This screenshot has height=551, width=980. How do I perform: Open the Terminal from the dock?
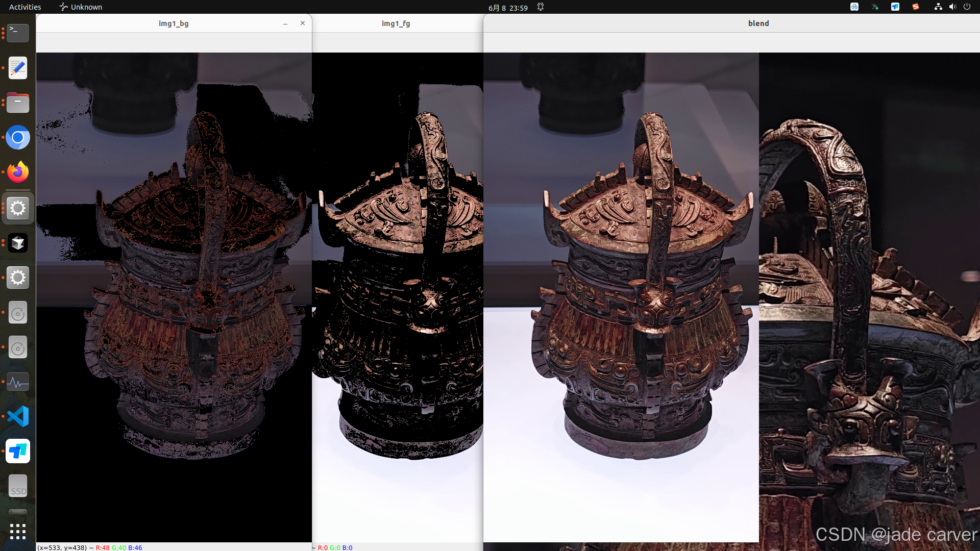18,33
